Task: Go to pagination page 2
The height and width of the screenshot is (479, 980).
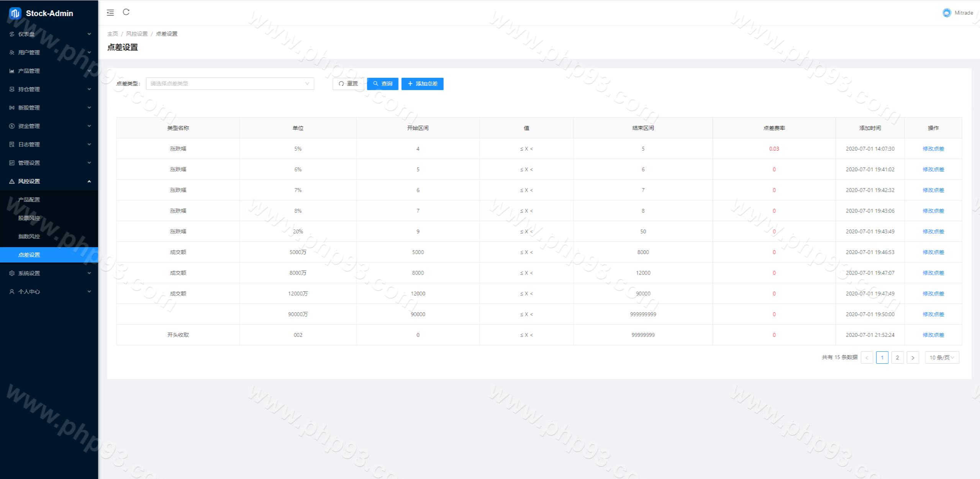Action: pyautogui.click(x=897, y=358)
